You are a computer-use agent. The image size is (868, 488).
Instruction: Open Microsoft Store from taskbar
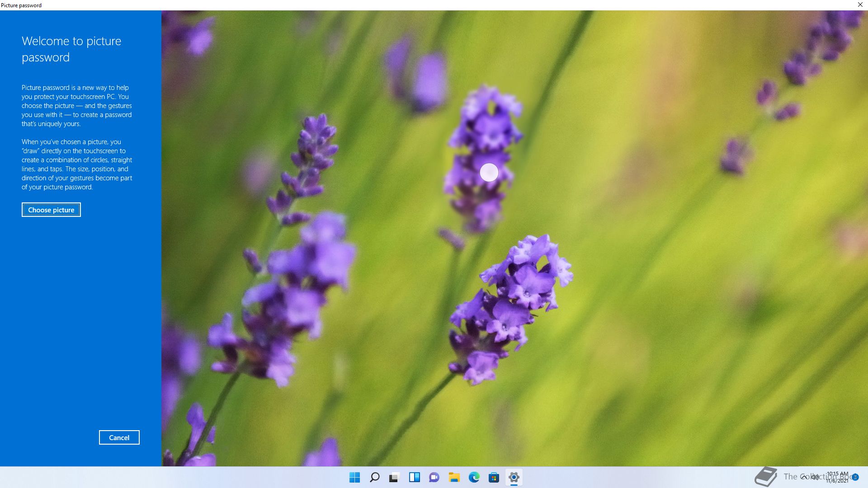pos(494,477)
